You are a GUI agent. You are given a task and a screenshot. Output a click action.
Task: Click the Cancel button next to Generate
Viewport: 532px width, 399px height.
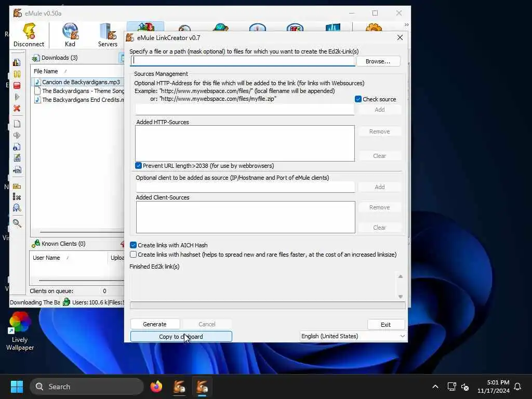(207, 324)
